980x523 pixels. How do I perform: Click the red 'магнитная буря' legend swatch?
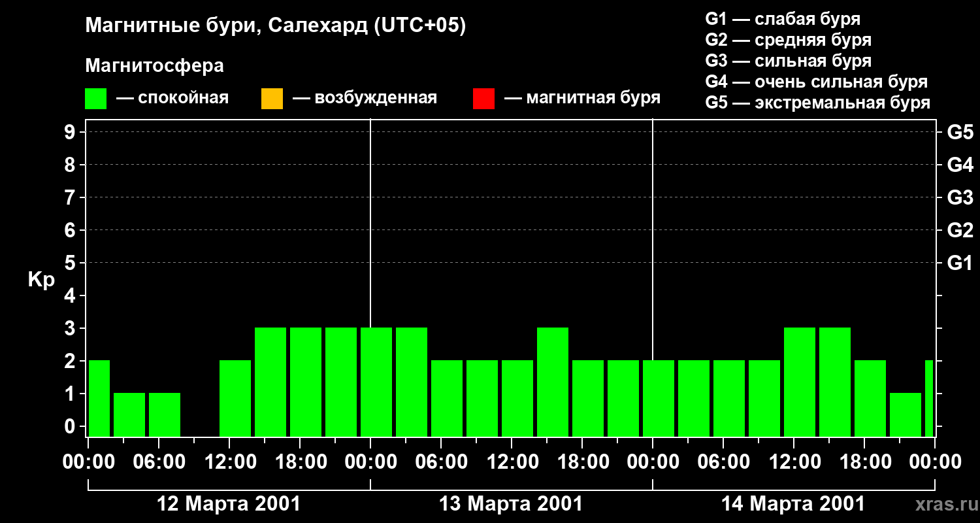point(483,99)
